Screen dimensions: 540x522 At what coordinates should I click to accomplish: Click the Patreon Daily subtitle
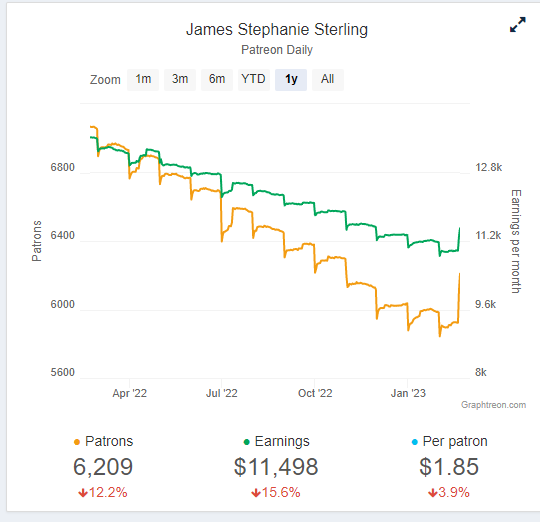pyautogui.click(x=277, y=50)
